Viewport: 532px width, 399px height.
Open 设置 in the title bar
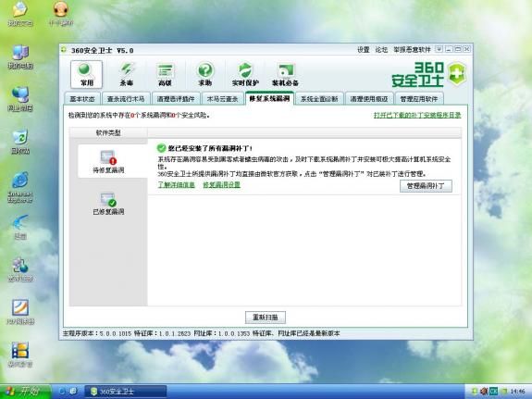tap(363, 50)
